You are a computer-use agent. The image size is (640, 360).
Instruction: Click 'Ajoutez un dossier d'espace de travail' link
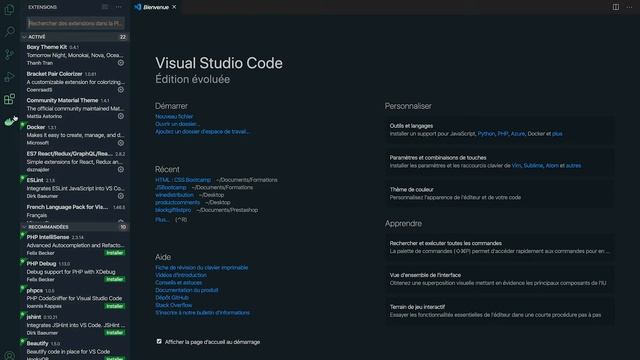click(202, 131)
